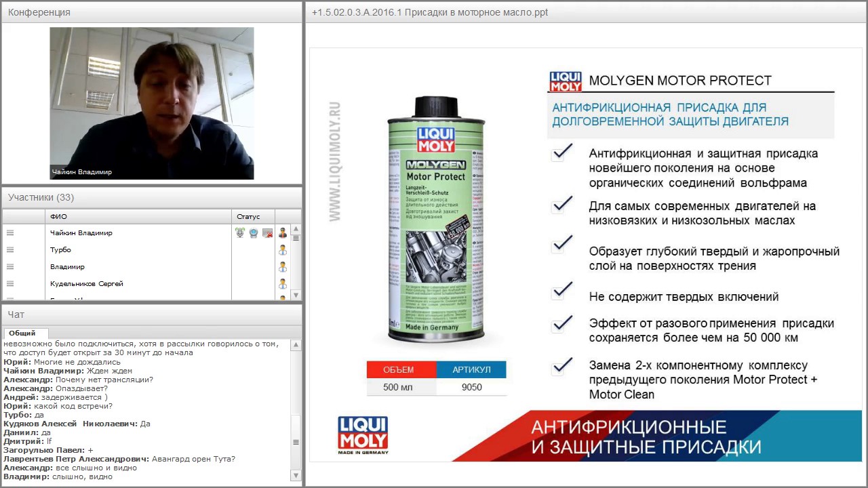This screenshot has width=868, height=488.
Task: Click chat message 'Авангард орен Тута?'
Action: [194, 460]
